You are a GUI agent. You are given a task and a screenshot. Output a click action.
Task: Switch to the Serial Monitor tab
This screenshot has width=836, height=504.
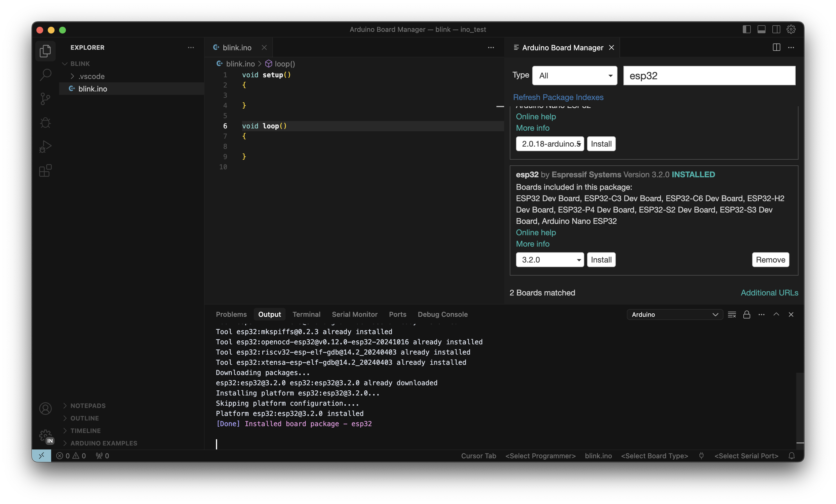coord(354,315)
